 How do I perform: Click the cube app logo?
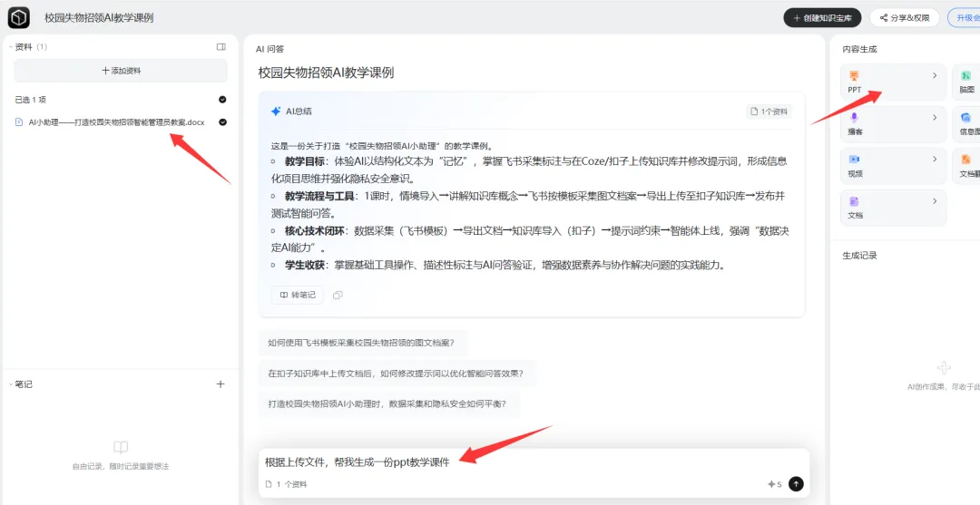[x=18, y=18]
